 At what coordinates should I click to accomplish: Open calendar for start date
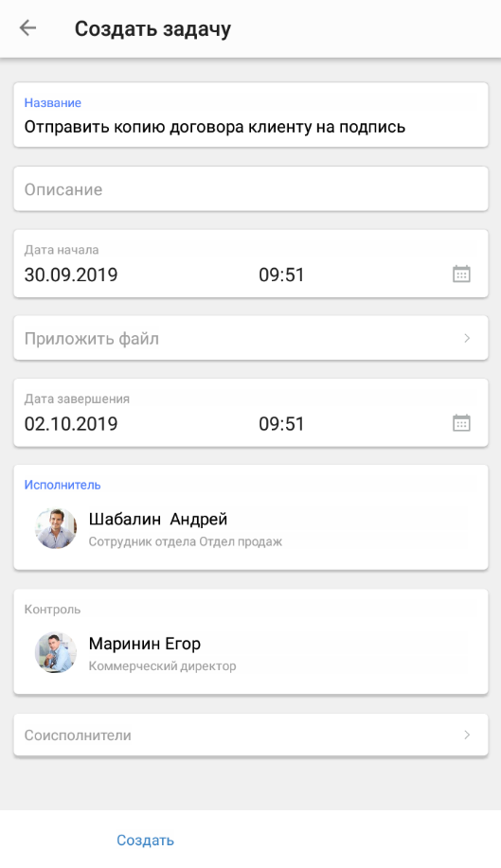[461, 274]
